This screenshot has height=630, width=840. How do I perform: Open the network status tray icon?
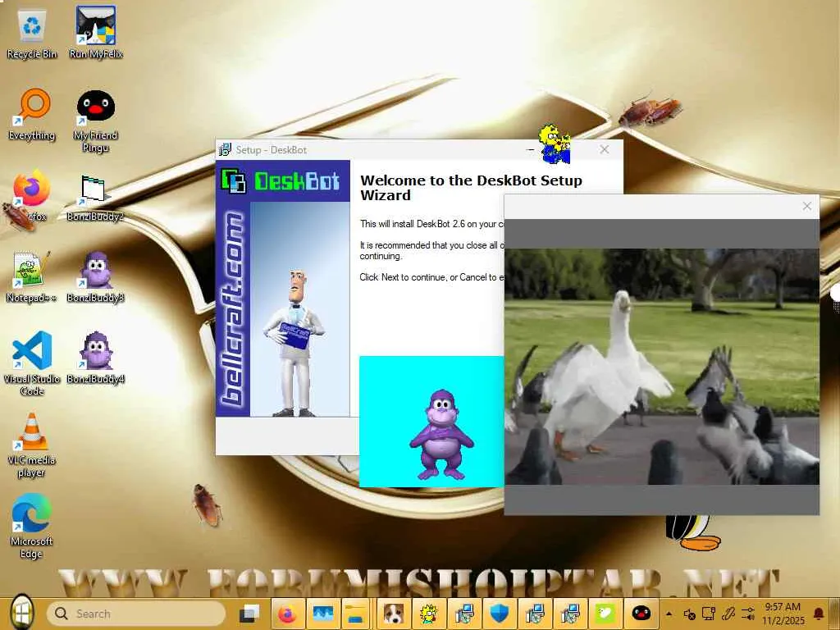[709, 614]
